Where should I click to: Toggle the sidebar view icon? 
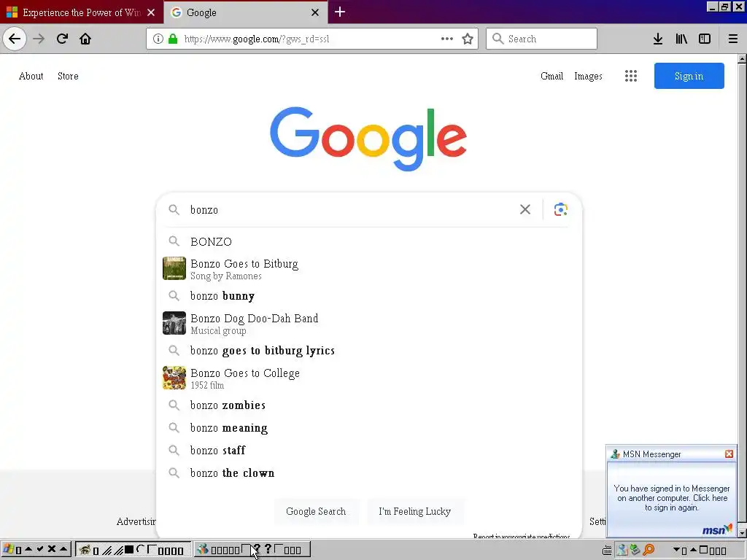705,39
